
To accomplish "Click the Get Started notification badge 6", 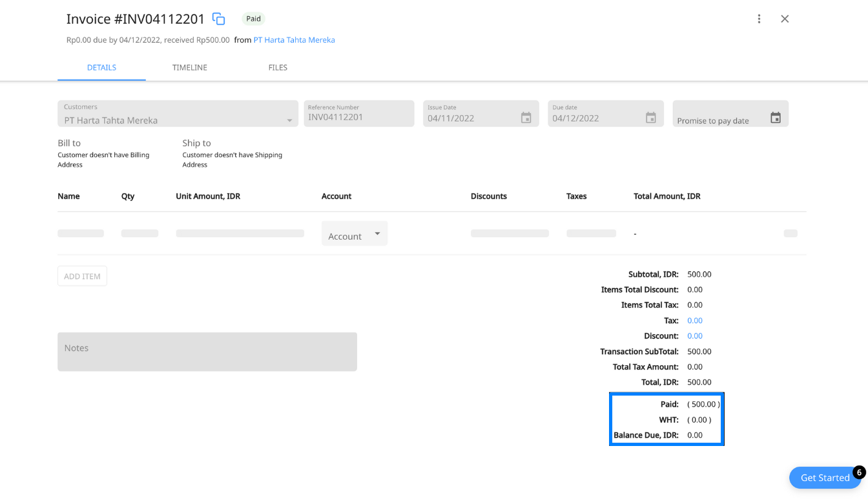I will pyautogui.click(x=859, y=472).
